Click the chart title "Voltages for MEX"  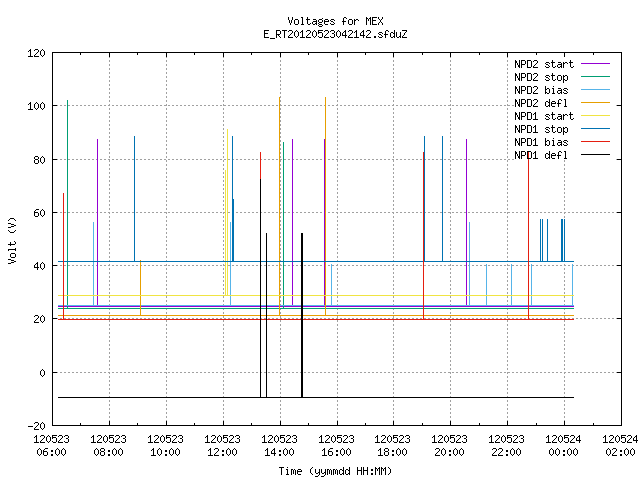[x=335, y=21]
